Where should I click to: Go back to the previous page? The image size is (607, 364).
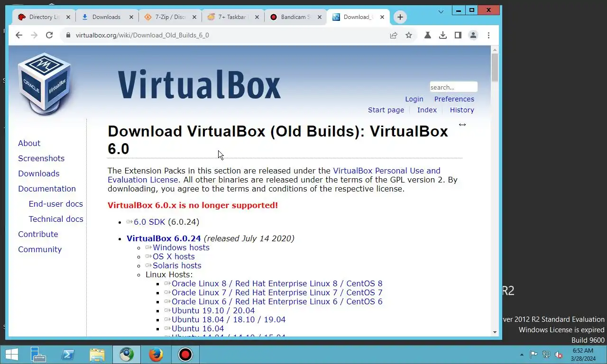[19, 35]
